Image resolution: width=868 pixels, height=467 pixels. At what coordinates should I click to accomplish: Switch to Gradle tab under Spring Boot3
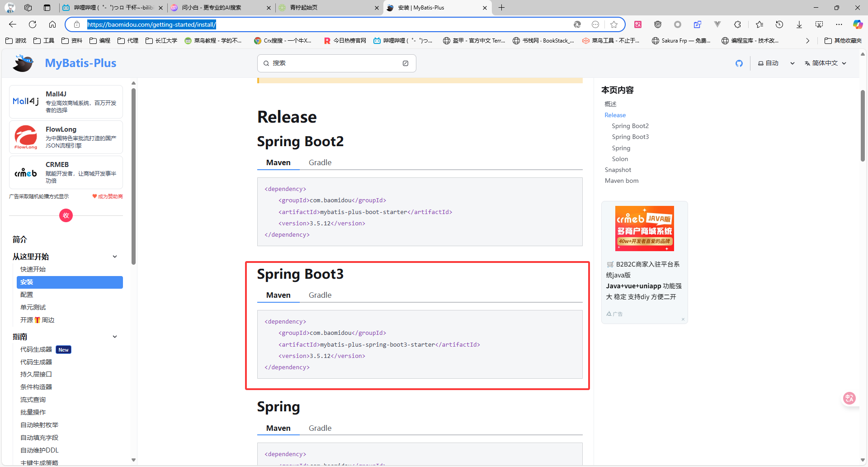coord(320,295)
